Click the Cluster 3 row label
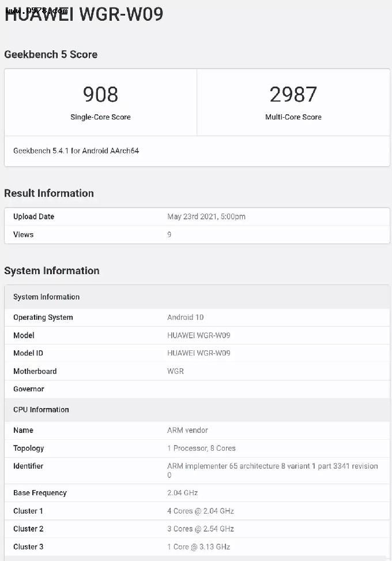Viewport: 392px width, 561px height. (x=28, y=547)
